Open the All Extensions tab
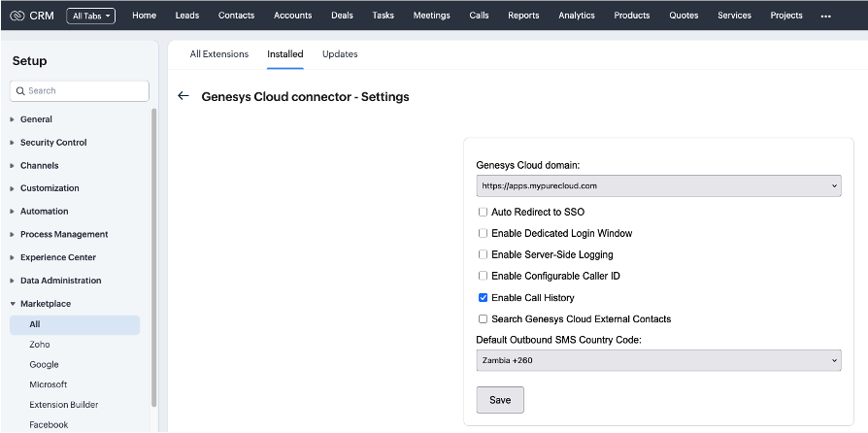The height and width of the screenshot is (433, 868). [218, 54]
